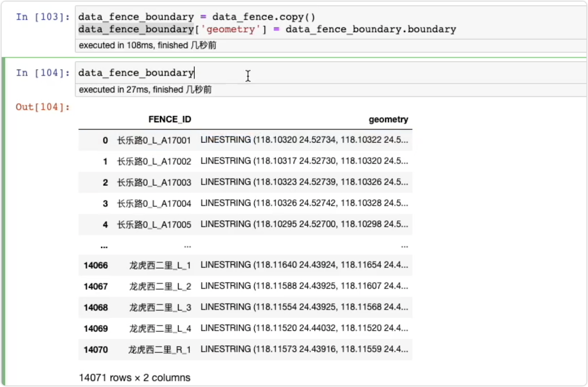
Task: Click geometry value LINESTRING (118.11573 24.43916
Action: click(x=304, y=349)
